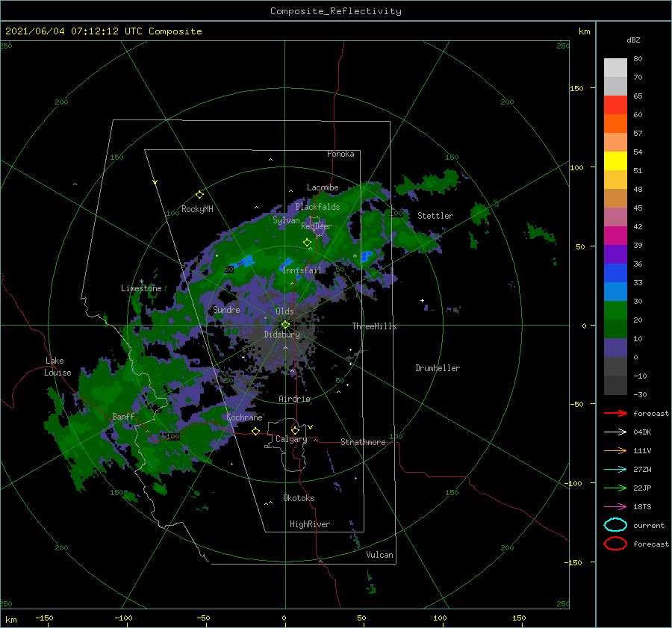This screenshot has height=628, width=672.
Task: Click the Banff label
Action: click(x=123, y=417)
